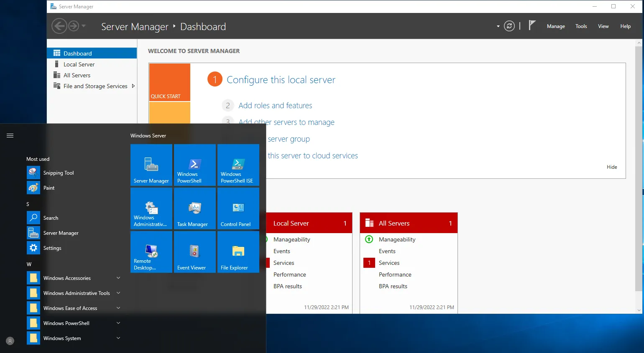Launch the Remote Desktop tile
The width and height of the screenshot is (644, 353).
click(x=151, y=252)
